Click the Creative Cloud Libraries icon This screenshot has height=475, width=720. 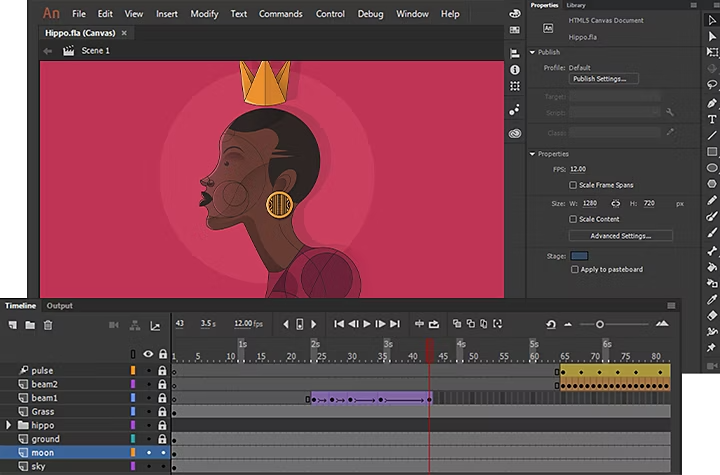(515, 133)
